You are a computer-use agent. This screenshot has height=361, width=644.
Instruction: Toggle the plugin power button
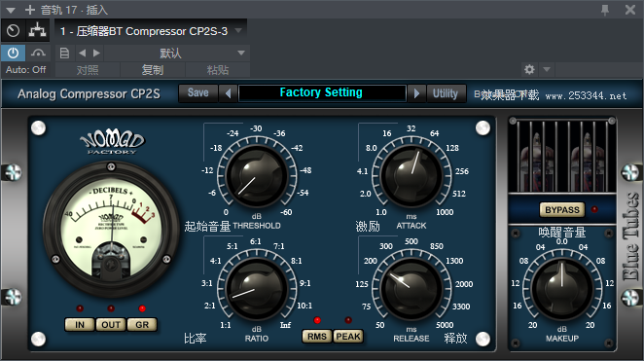pos(14,53)
